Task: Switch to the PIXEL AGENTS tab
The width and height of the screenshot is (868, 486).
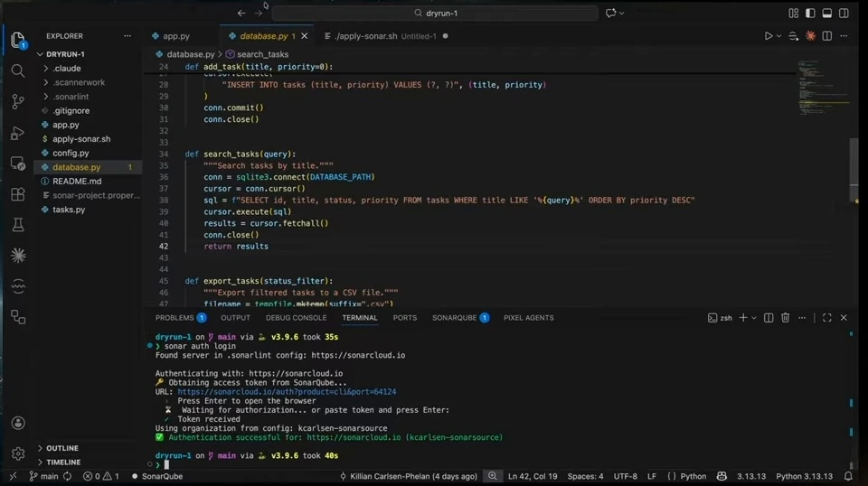Action: point(529,318)
